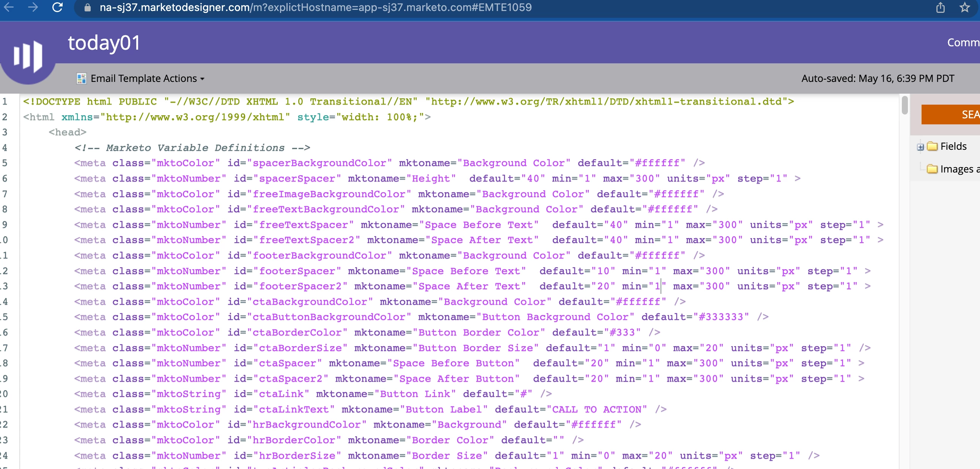The width and height of the screenshot is (980, 469).
Task: Reload the page with refresh icon
Action: 57,7
